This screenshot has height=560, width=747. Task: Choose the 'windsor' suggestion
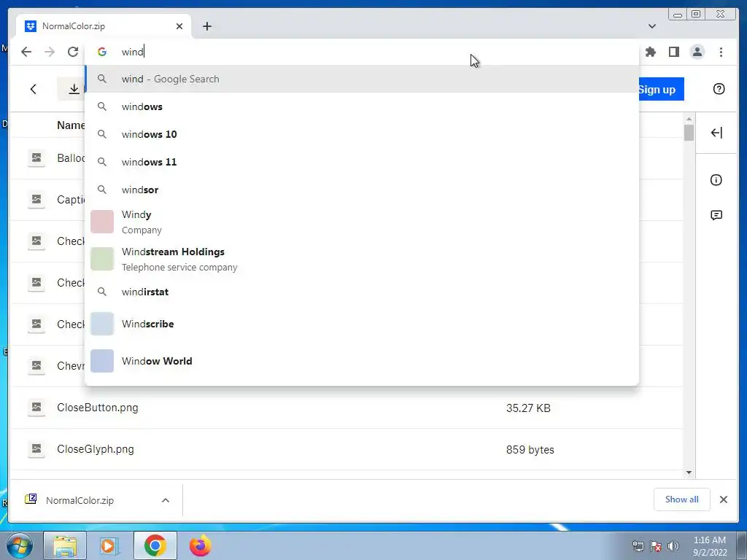click(x=362, y=190)
